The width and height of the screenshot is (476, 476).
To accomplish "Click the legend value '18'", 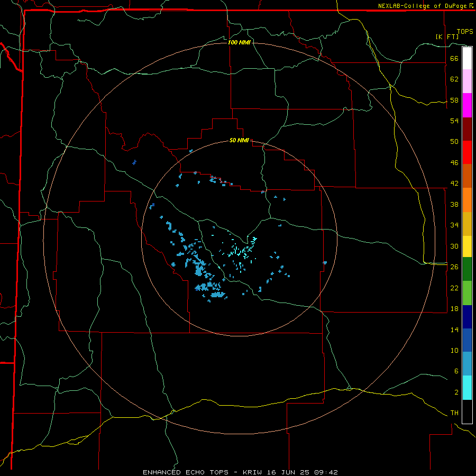I will (x=454, y=309).
